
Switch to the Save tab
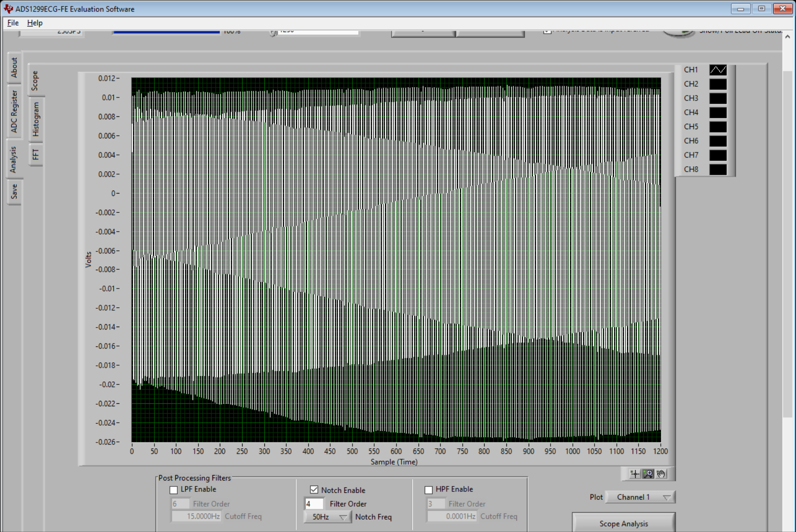point(14,192)
